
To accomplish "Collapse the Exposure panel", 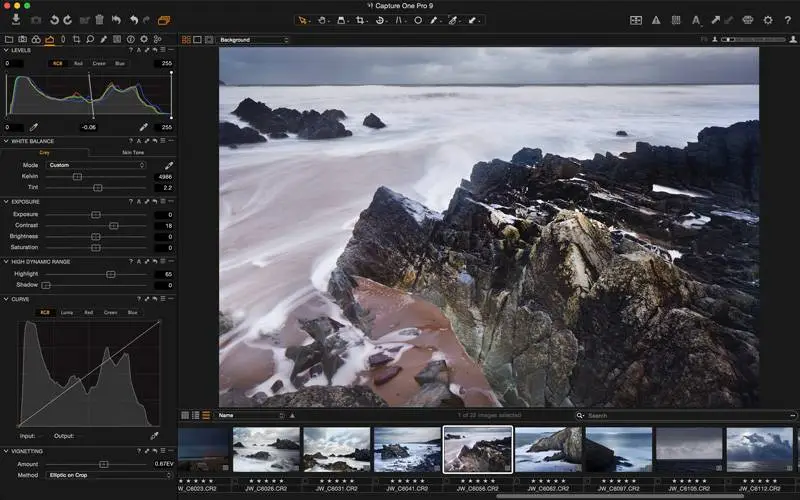I will click(x=5, y=202).
